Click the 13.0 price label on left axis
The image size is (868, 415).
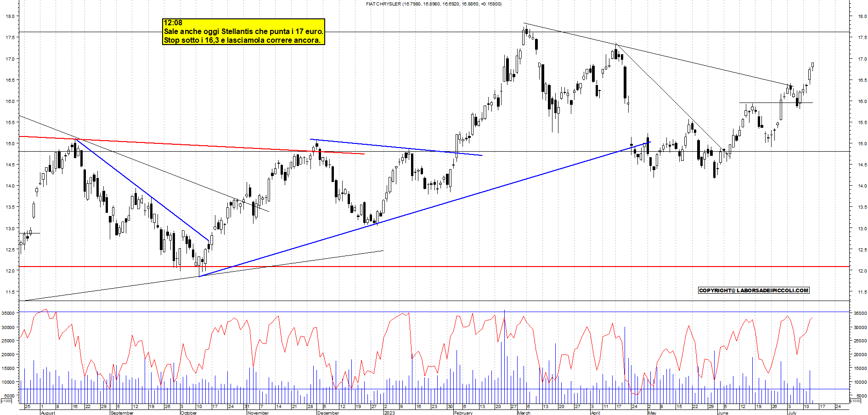click(x=10, y=228)
